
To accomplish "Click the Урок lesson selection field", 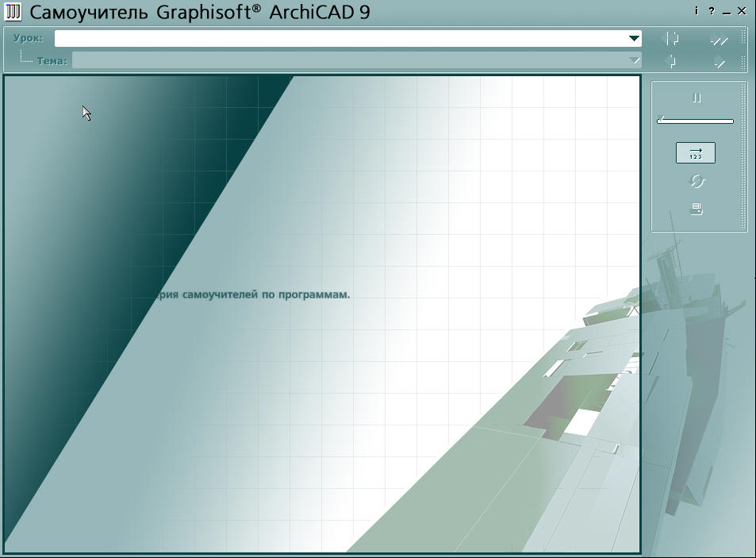I will tap(347, 39).
